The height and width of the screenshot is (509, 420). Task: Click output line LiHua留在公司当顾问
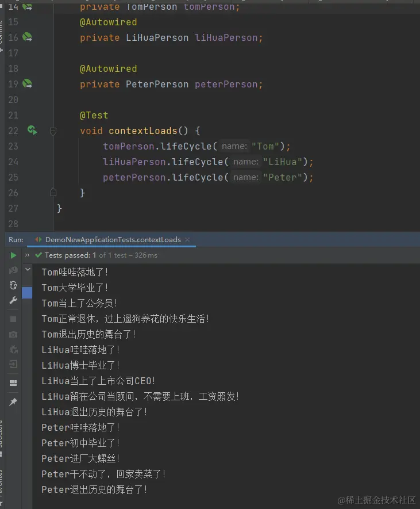[x=140, y=396]
